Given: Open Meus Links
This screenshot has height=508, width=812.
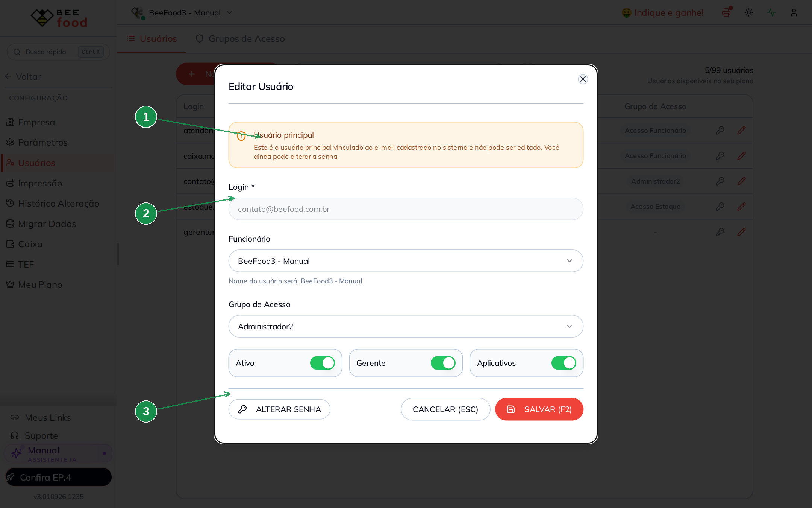Looking at the screenshot, I should coord(41,418).
